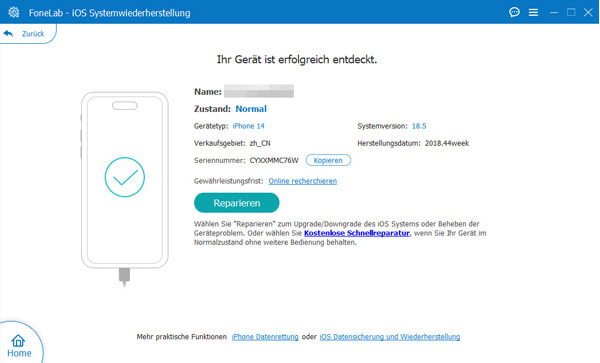Start repair with the Reparieren button
This screenshot has width=600, height=363.
pos(236,203)
